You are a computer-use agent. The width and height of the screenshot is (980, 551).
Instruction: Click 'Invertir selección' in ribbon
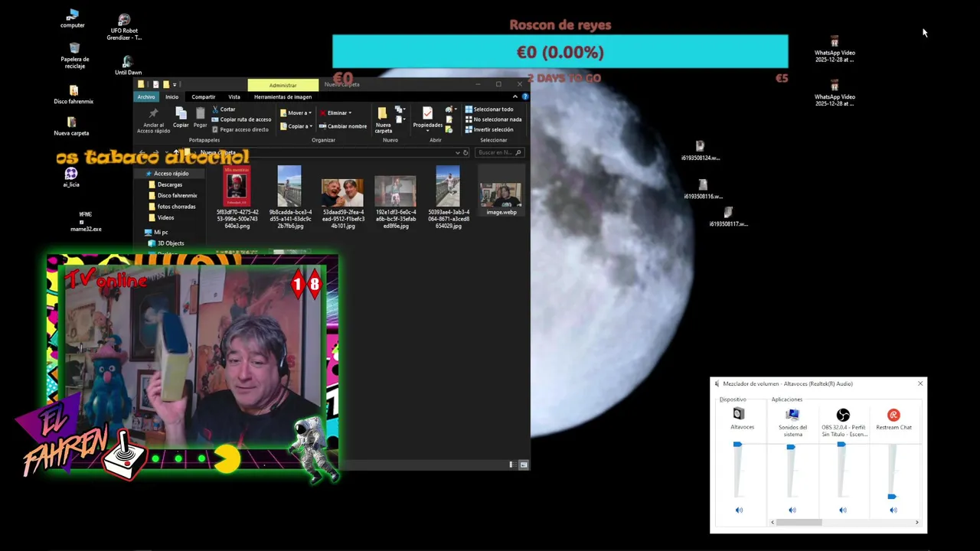coord(489,129)
